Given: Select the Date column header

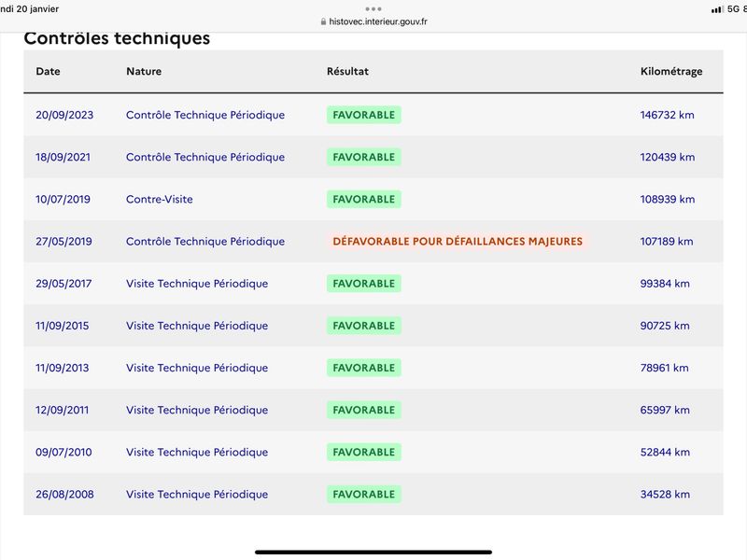Looking at the screenshot, I should pyautogui.click(x=49, y=72).
